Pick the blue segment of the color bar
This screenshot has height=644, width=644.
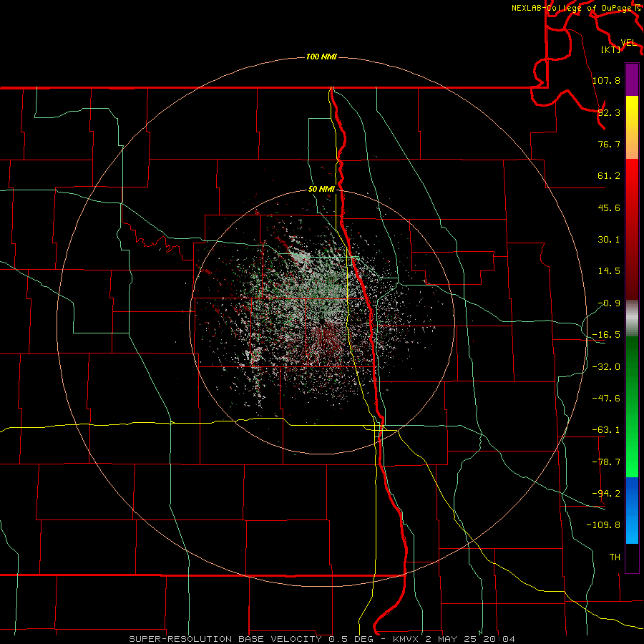click(x=632, y=510)
